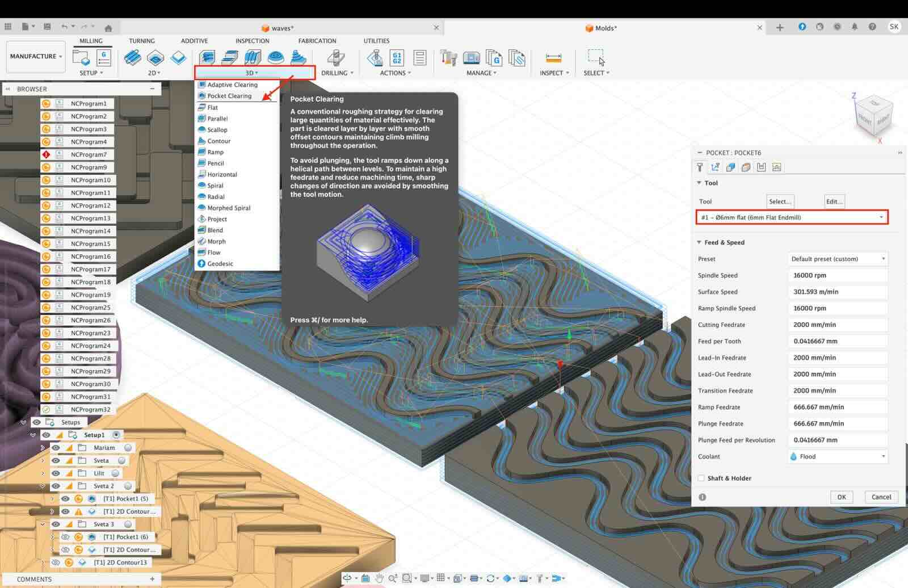The image size is (908, 588).
Task: Click the Drilling tool icon
Action: click(x=336, y=58)
